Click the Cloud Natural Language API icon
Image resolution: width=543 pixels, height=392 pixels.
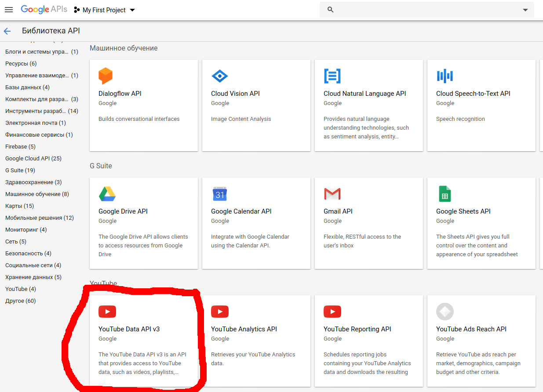(332, 76)
